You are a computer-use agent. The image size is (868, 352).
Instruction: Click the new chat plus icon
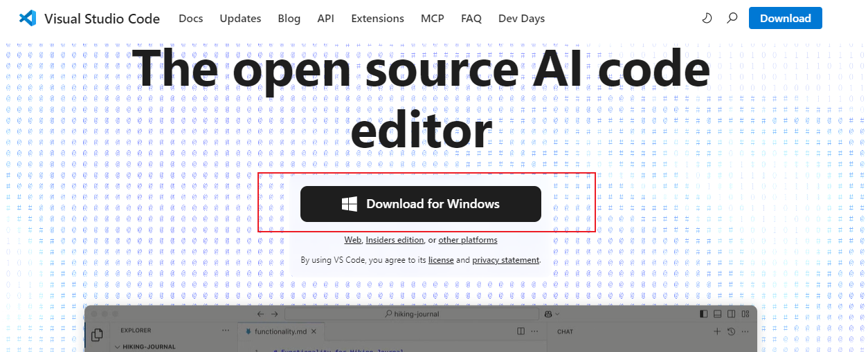[717, 331]
